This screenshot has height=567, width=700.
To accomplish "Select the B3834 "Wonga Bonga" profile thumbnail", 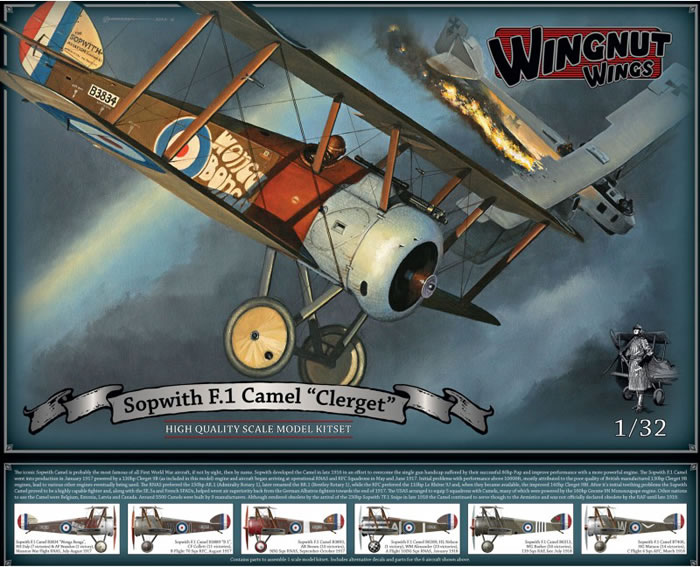I will point(67,529).
